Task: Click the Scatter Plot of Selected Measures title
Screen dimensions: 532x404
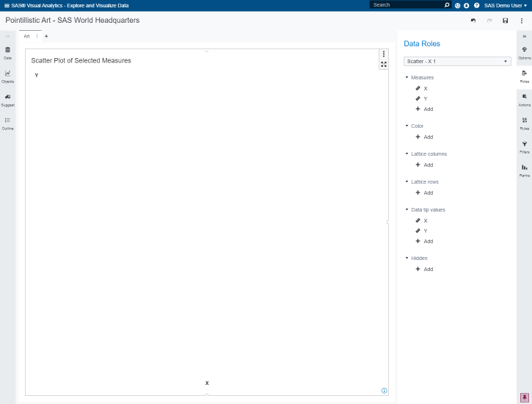Action: coord(81,60)
